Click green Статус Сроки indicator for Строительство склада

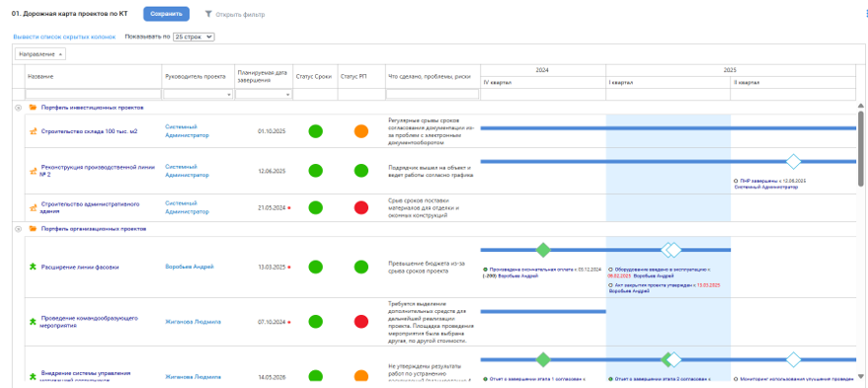coord(316,131)
